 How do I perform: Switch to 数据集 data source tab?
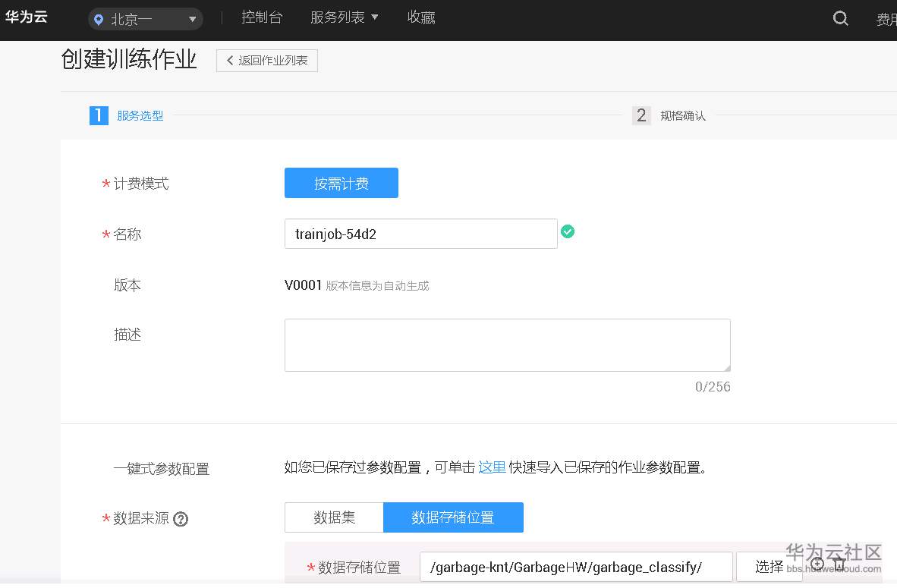click(x=334, y=517)
